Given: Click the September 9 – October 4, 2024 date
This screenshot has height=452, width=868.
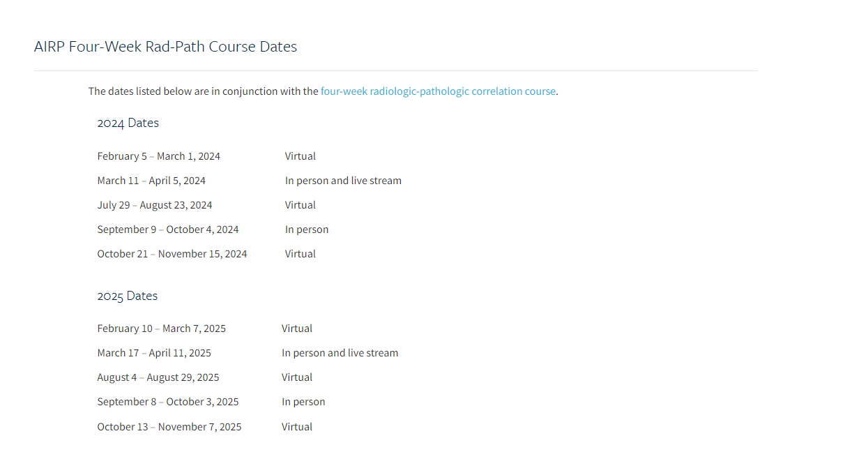Looking at the screenshot, I should point(168,229).
